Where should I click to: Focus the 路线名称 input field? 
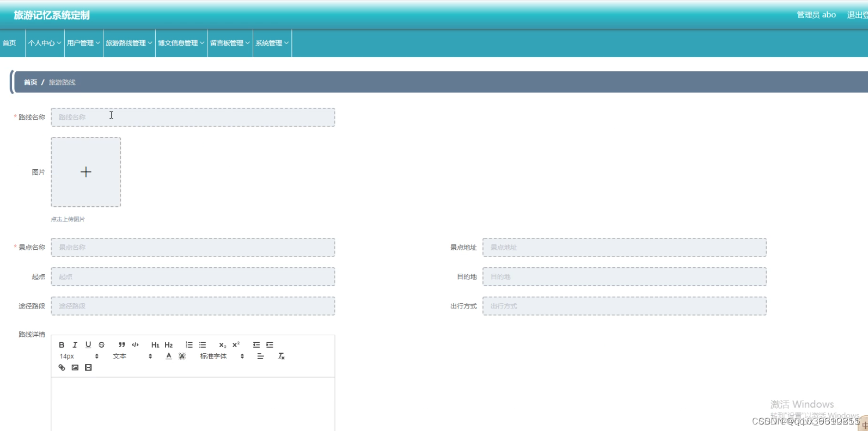click(x=193, y=117)
